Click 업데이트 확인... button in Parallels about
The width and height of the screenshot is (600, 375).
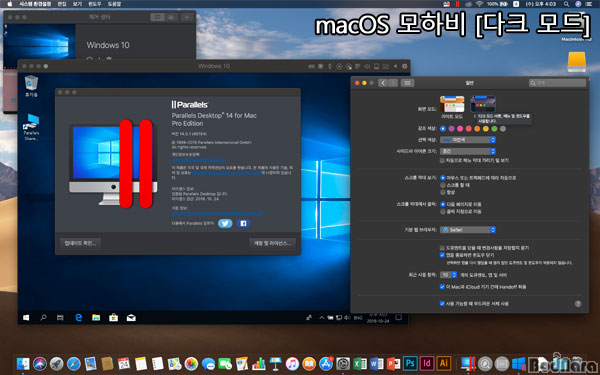click(x=80, y=243)
